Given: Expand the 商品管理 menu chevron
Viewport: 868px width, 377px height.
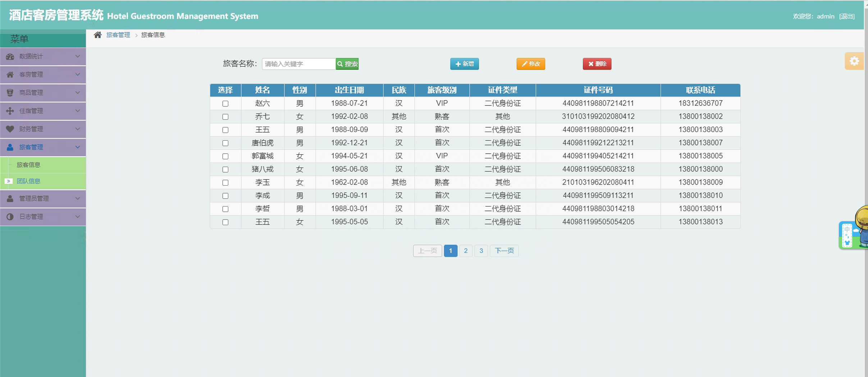Looking at the screenshot, I should [x=77, y=92].
